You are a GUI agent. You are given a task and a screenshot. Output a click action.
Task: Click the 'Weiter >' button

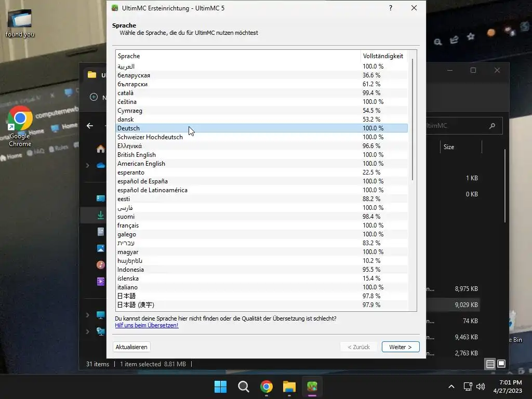click(401, 347)
